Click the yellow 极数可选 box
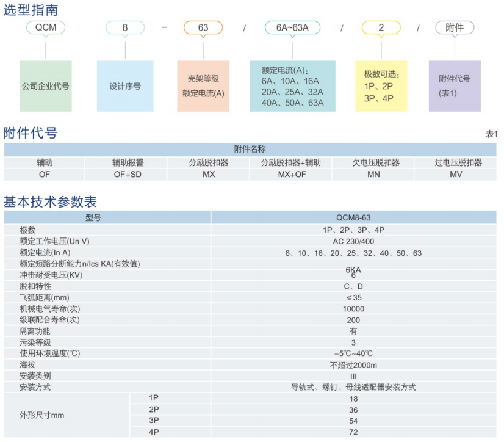Image resolution: width=504 pixels, height=442 pixels. pos(381,86)
